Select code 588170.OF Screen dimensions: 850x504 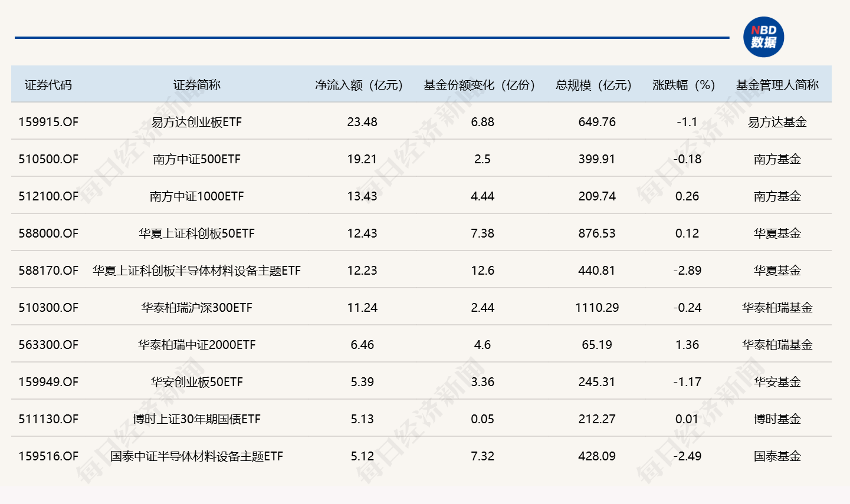tap(48, 271)
